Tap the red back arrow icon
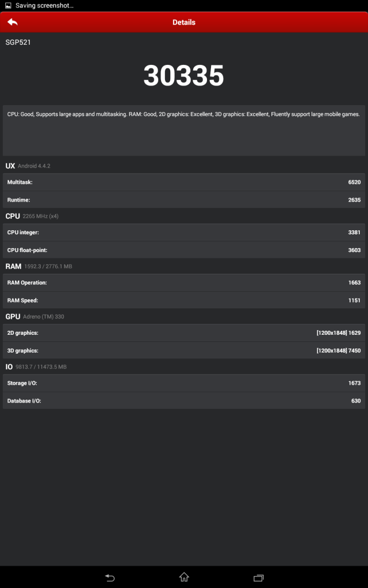Screen dimensions: 368x588 coord(11,22)
